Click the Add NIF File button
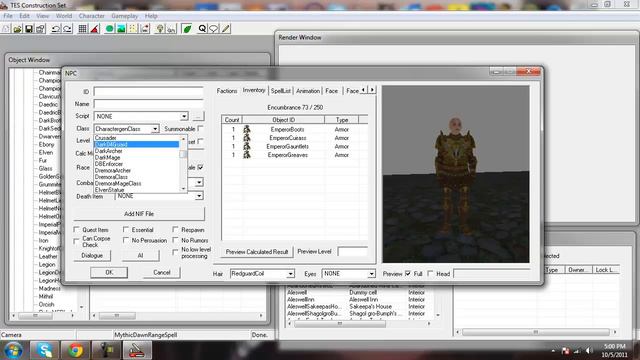 tap(139, 214)
